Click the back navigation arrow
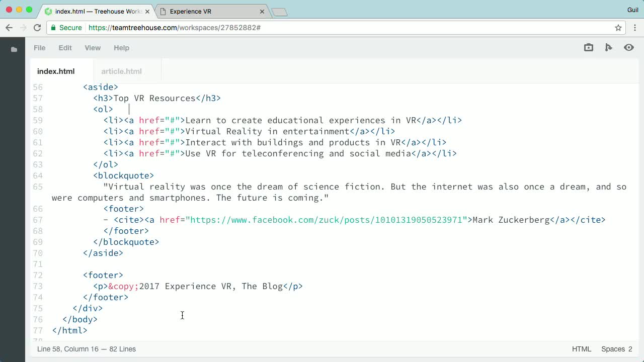This screenshot has height=362, width=644. click(9, 28)
